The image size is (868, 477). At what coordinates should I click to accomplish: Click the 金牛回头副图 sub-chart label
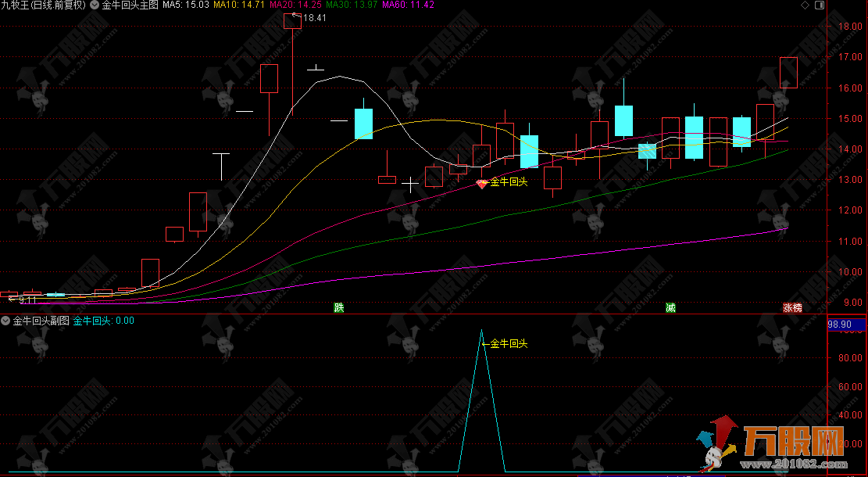point(41,321)
